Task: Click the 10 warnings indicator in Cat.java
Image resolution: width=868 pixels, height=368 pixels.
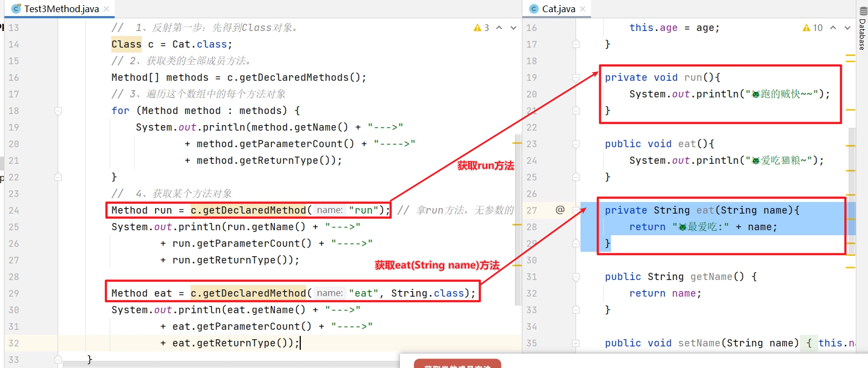Action: tap(813, 28)
